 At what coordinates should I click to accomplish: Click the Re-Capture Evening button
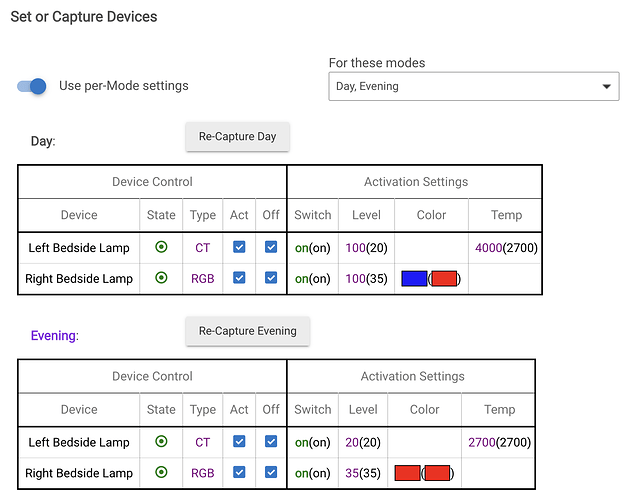click(x=248, y=331)
